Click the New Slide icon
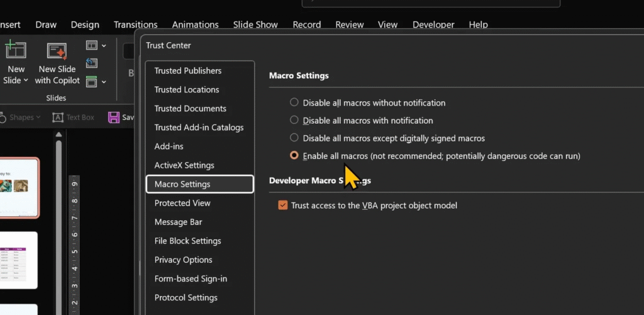 (16, 50)
